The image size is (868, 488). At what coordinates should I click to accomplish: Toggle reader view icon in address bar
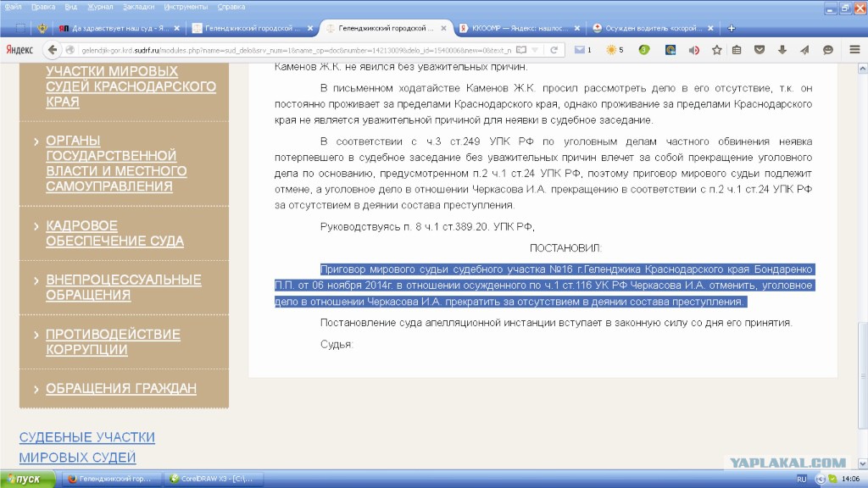tap(521, 50)
